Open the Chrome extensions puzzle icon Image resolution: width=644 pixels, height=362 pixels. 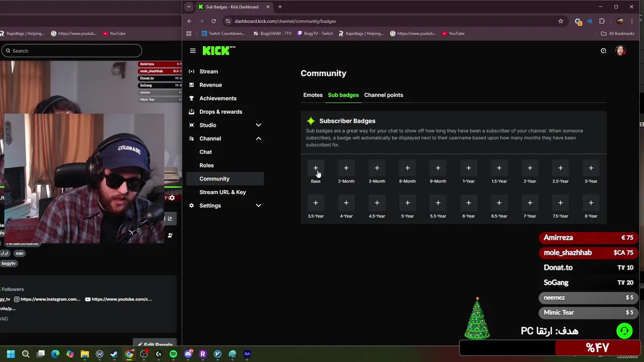coord(602,21)
